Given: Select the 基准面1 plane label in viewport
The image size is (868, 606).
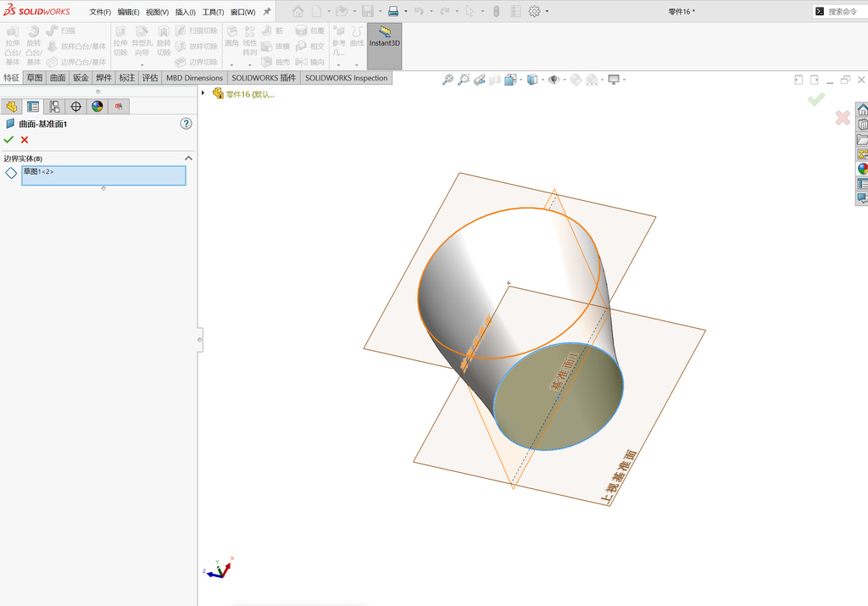Looking at the screenshot, I should (x=563, y=370).
